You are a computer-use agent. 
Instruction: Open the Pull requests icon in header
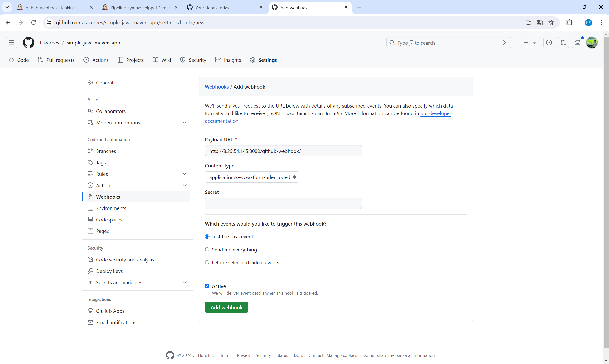(563, 43)
